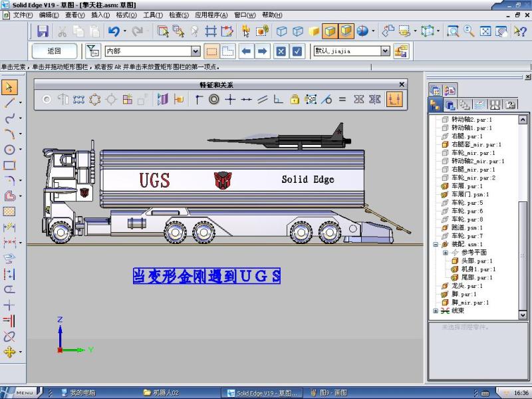The height and width of the screenshot is (399, 532).
Task: Click the Symmetric relationship icon
Action: [358, 99]
